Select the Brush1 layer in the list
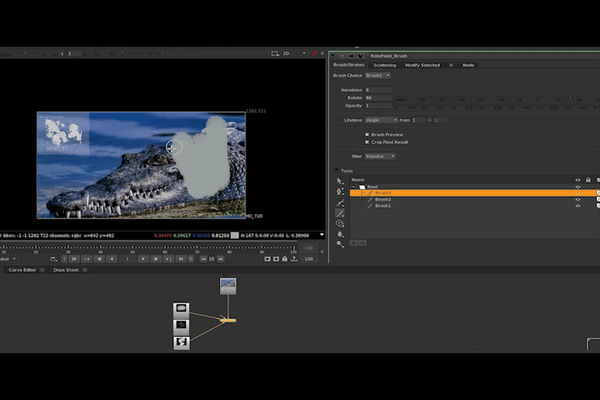The height and width of the screenshot is (400, 600). pos(383,205)
